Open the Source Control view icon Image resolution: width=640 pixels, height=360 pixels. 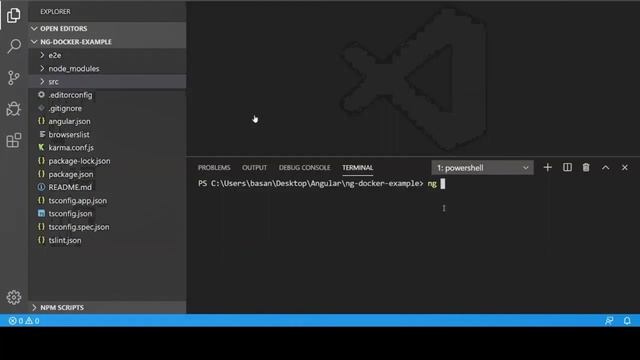click(x=13, y=78)
